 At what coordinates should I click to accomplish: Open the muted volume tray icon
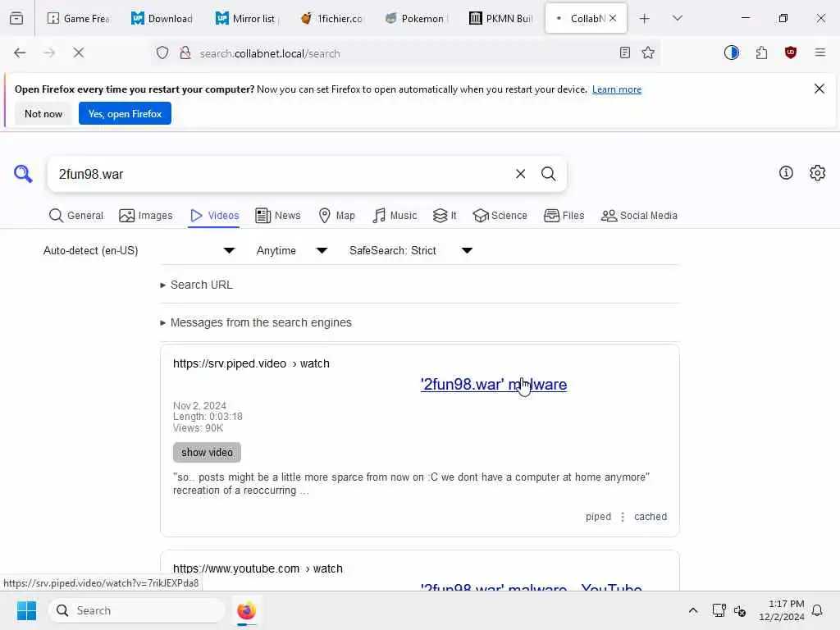[741, 610]
